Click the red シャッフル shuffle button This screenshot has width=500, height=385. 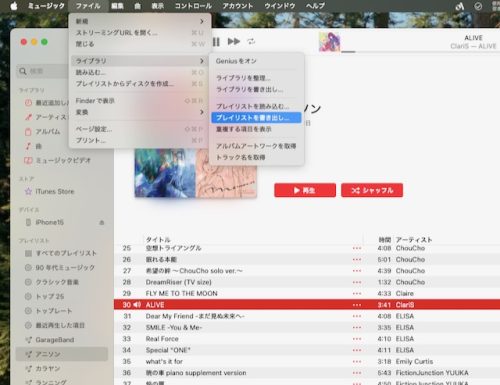pyautogui.click(x=372, y=190)
